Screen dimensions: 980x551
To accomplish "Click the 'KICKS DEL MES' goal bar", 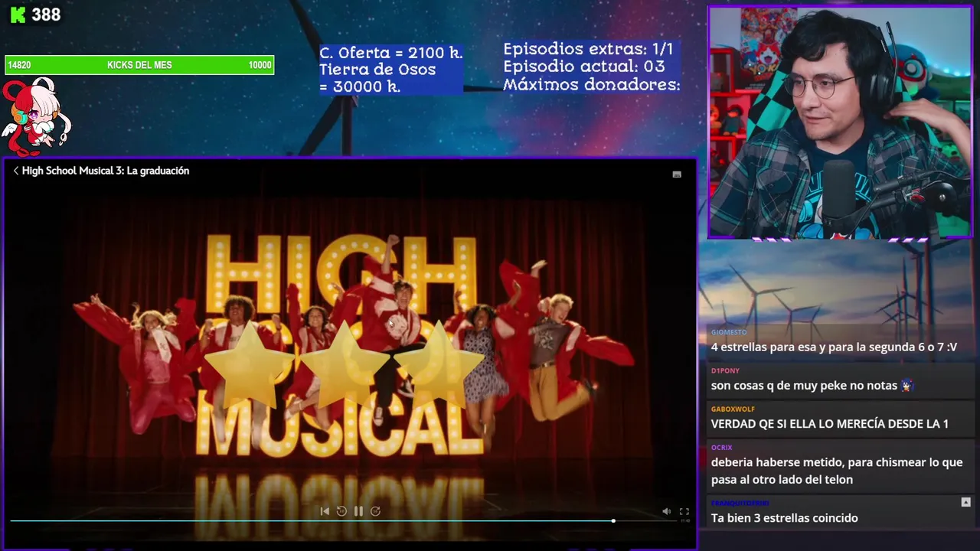I will tap(139, 65).
